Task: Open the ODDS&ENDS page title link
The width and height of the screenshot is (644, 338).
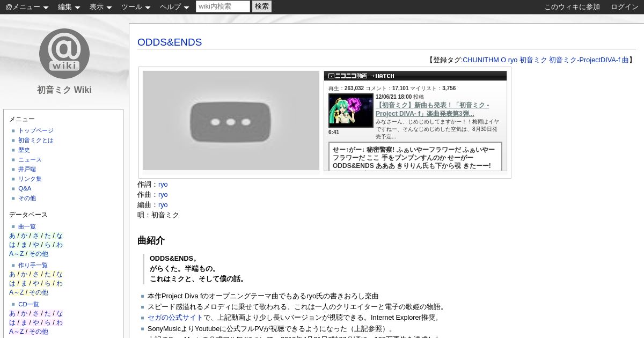Action: click(170, 42)
